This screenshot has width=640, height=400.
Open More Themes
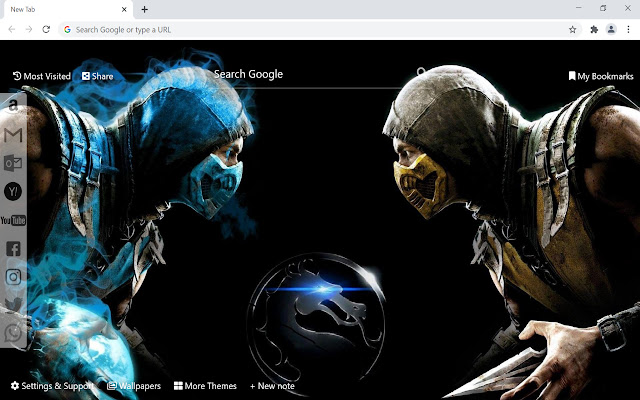[x=205, y=386]
